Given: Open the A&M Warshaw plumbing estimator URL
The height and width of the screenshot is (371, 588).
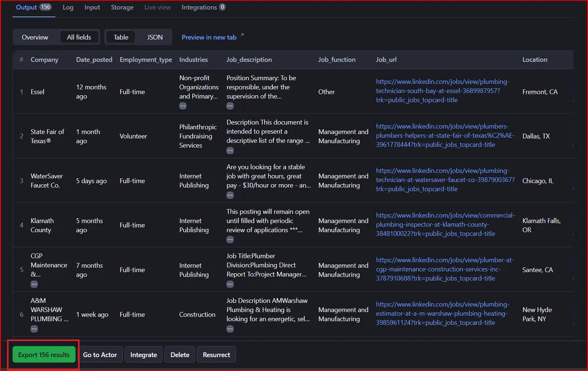Looking at the screenshot, I should pos(442,313).
